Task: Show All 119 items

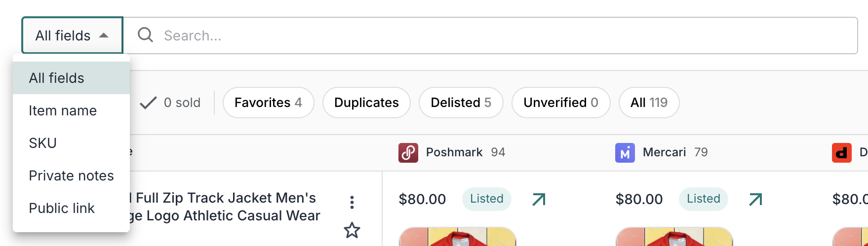Action: 649,103
